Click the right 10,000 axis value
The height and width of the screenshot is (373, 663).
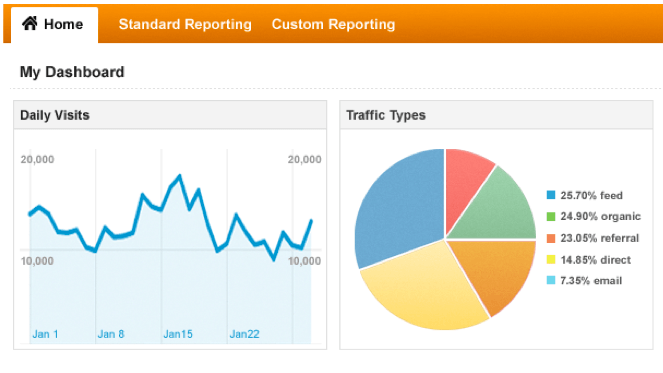pos(304,261)
